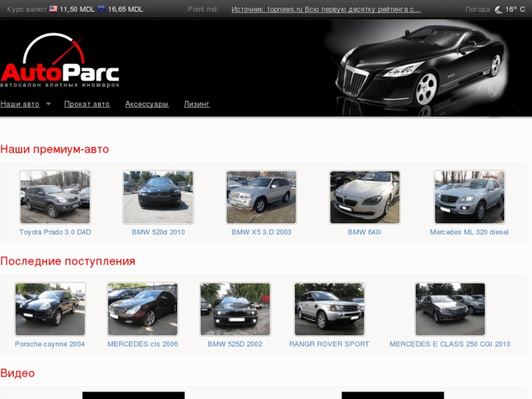Open BMW X5 3.D 2003 link
532x399 pixels.
261,232
